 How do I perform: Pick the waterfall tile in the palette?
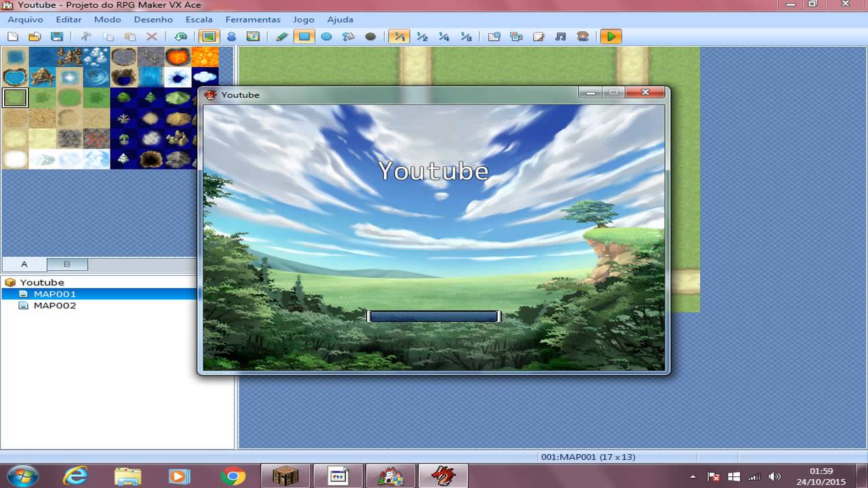click(x=151, y=77)
